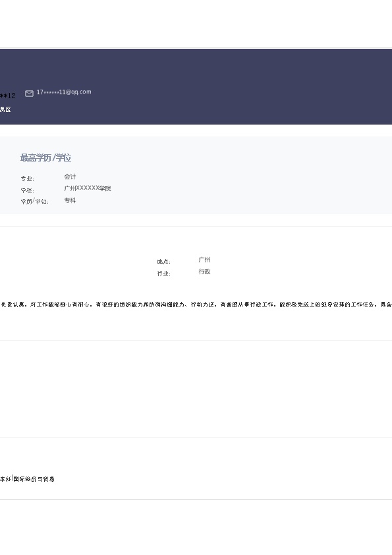Click the self-evaluation paragraph text
The image size is (392, 555).
(196, 305)
